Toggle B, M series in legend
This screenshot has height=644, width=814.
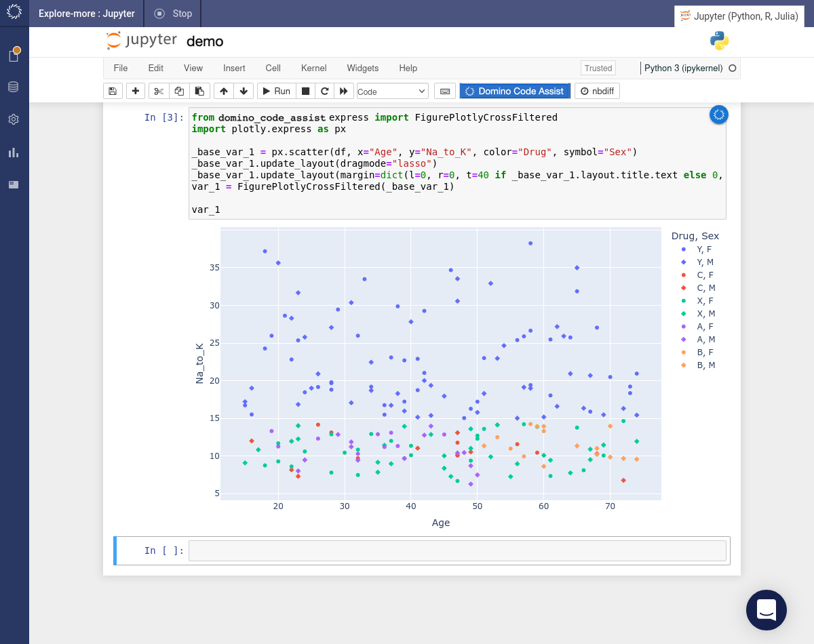click(x=699, y=365)
